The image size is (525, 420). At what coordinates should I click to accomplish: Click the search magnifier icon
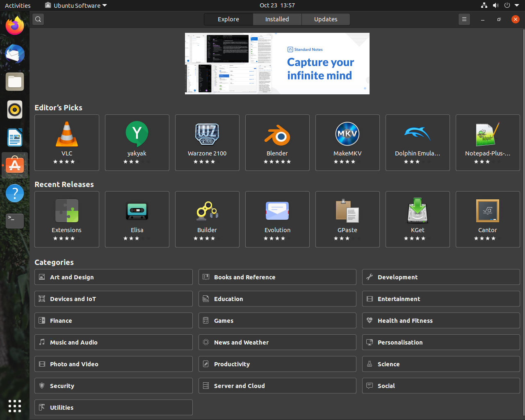(38, 19)
